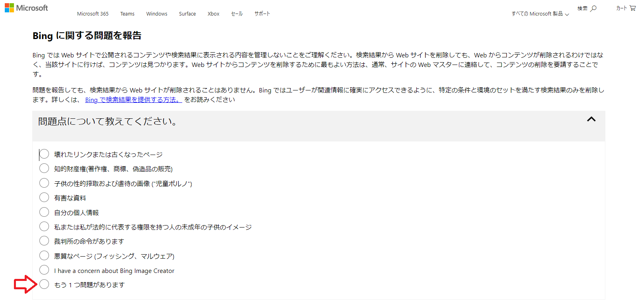
Task: Select radio 有害な資料
Action: coord(44,197)
